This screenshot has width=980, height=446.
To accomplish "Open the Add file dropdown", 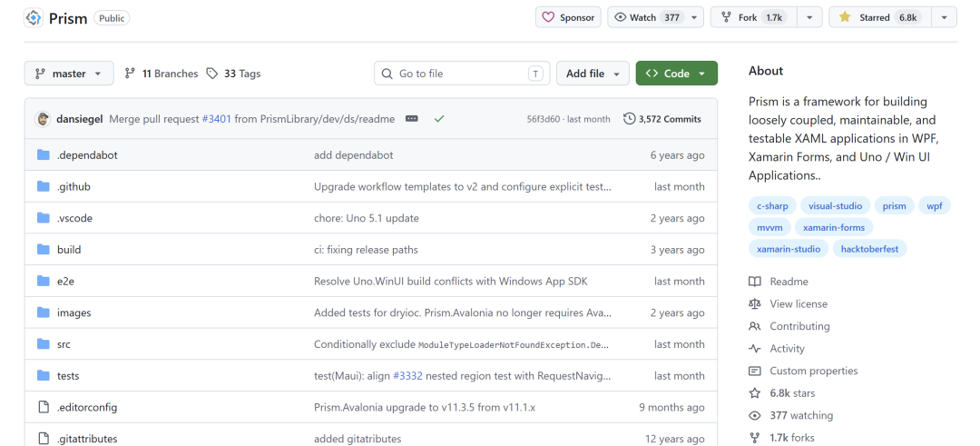I will (593, 74).
